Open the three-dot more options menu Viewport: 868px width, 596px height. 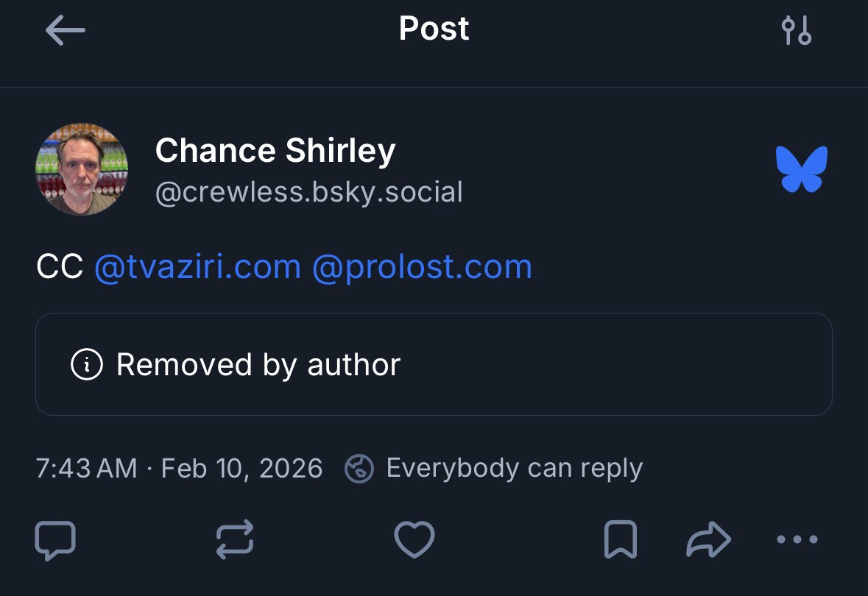pos(797,540)
